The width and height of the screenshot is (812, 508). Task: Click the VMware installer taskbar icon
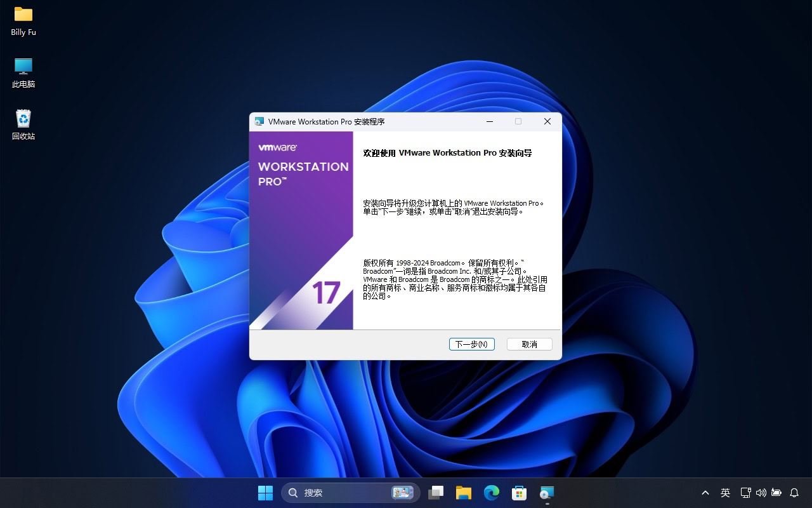coord(547,493)
